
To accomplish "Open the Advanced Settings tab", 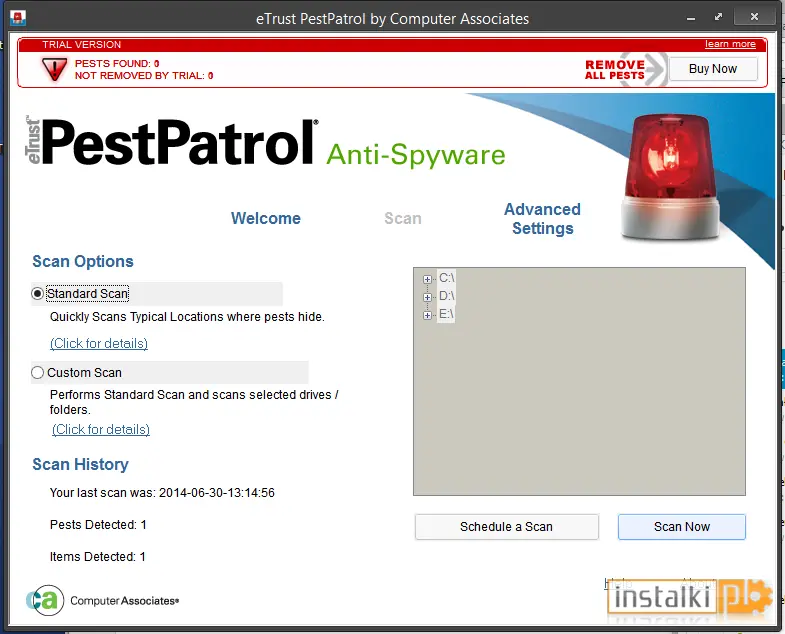I will tap(543, 219).
